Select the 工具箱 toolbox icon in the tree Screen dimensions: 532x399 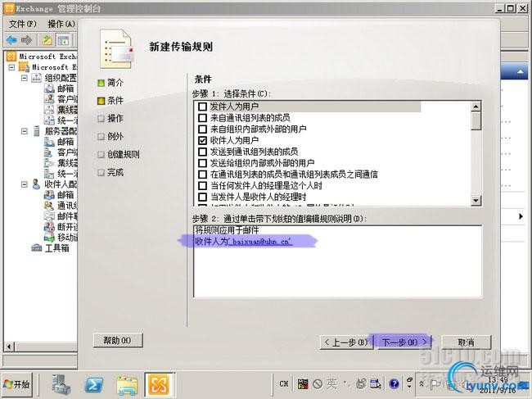tap(36, 248)
